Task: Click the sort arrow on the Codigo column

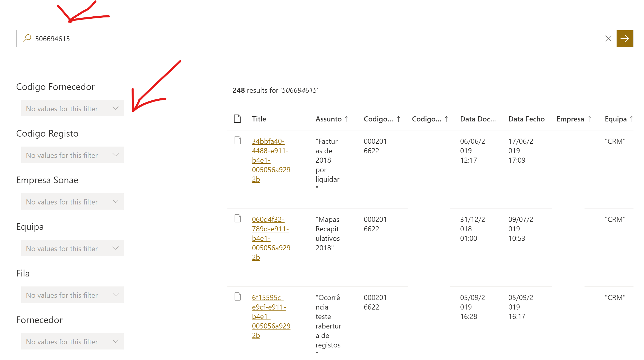Action: tap(398, 119)
